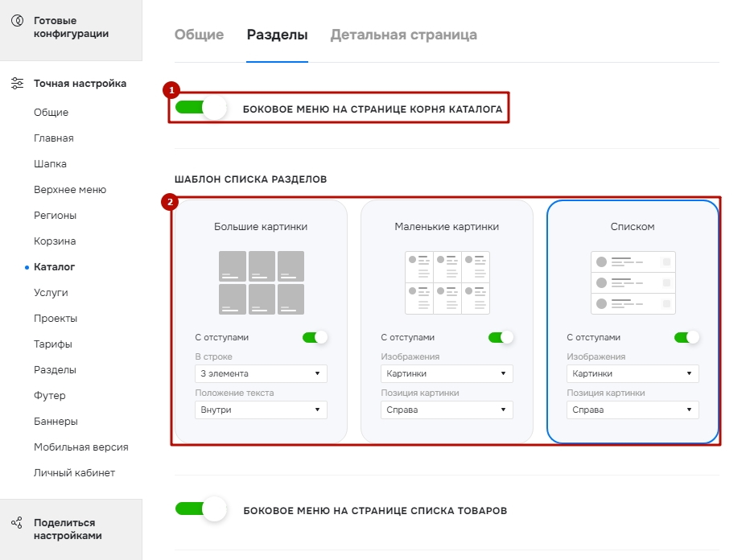Click the share settings icon
The width and height of the screenshot is (746, 560).
pos(17,522)
